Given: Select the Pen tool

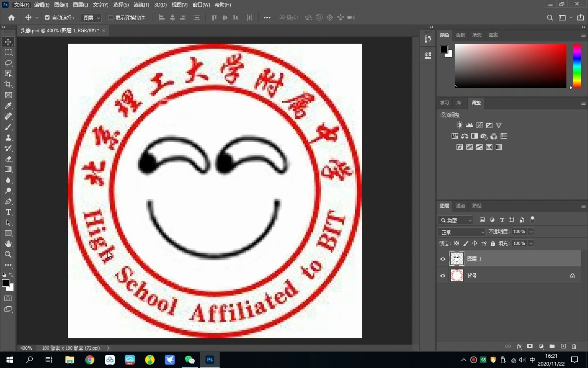Looking at the screenshot, I should [8, 201].
